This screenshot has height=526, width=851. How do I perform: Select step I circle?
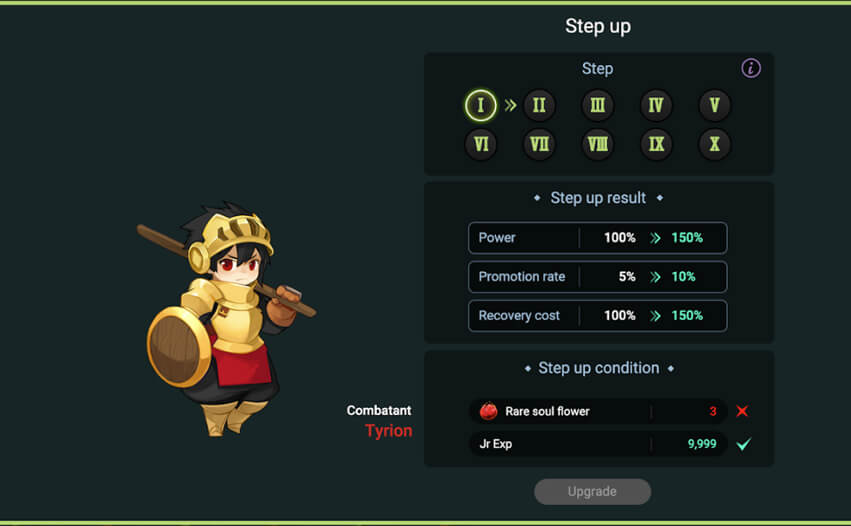(480, 105)
